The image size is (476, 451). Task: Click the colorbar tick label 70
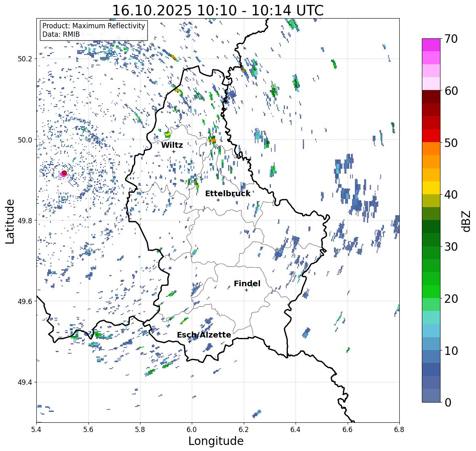pos(451,39)
